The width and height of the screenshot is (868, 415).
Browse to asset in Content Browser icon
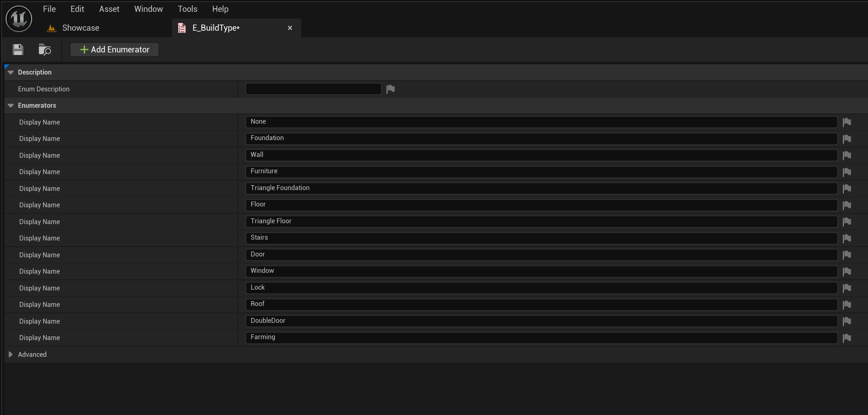[45, 50]
